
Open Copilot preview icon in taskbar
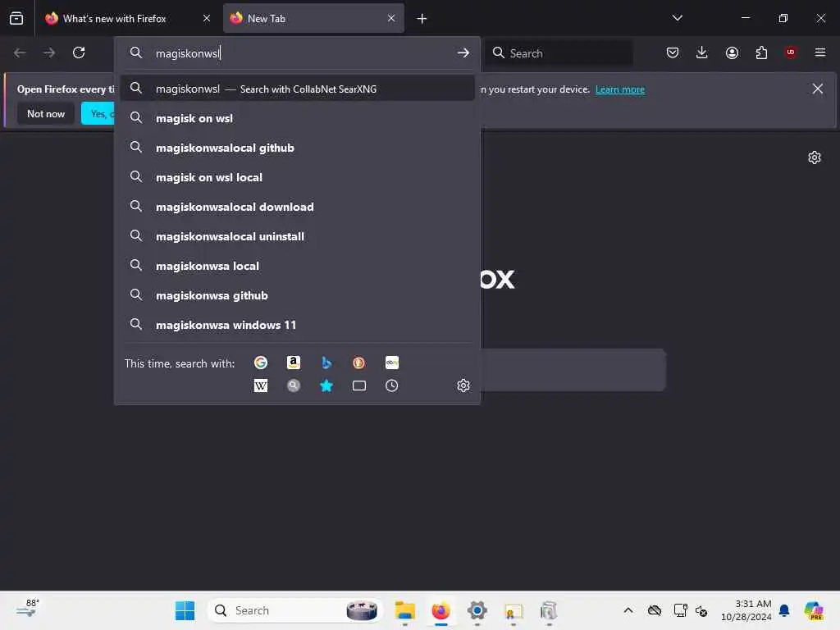pyautogui.click(x=814, y=610)
